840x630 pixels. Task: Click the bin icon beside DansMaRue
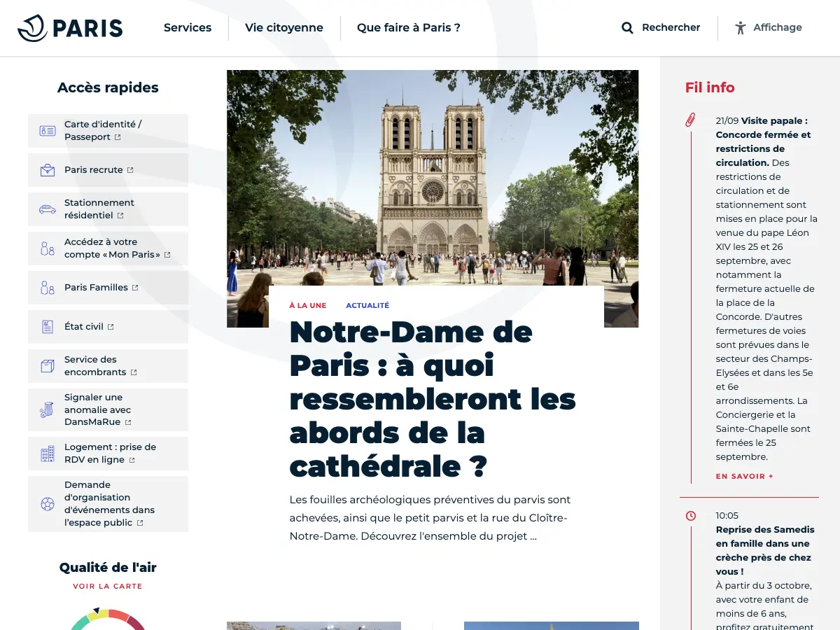(x=48, y=410)
